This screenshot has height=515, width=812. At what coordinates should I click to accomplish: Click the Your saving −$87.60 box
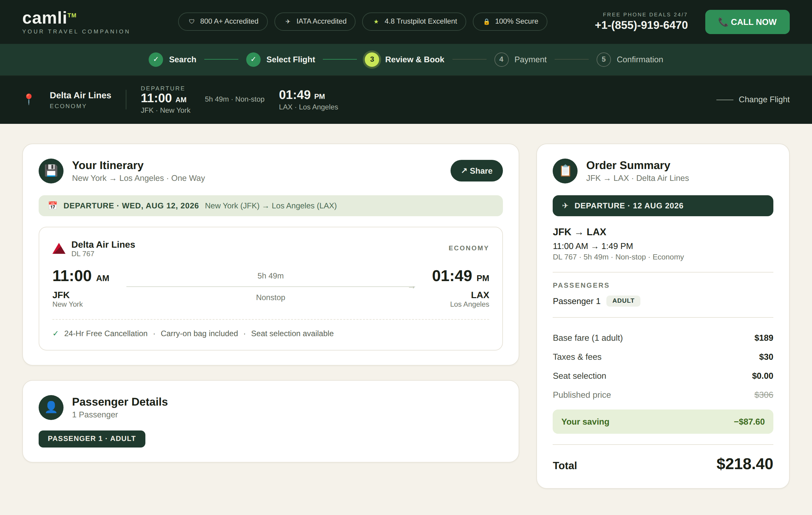(663, 422)
